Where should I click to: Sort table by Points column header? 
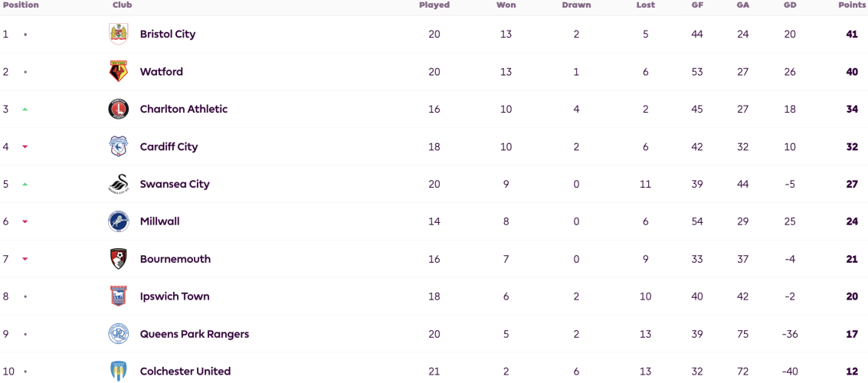pos(849,5)
